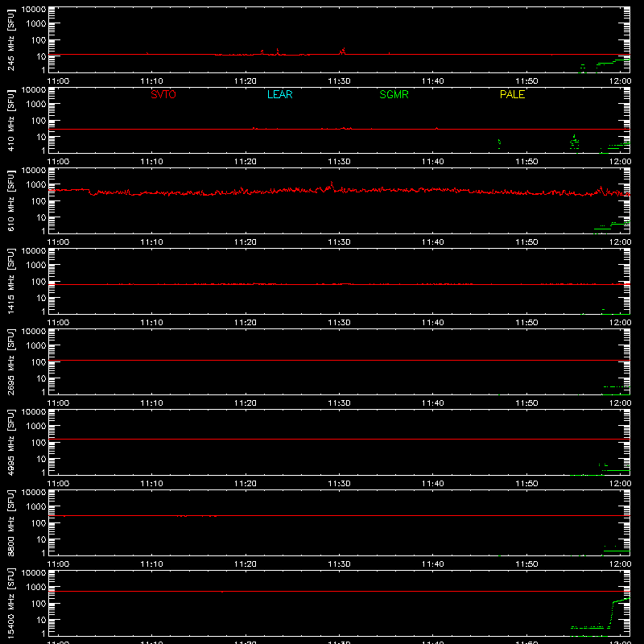Click the steep green rise in 15400 MHz plot
Viewport: 644px width, 644px height.
click(x=612, y=614)
